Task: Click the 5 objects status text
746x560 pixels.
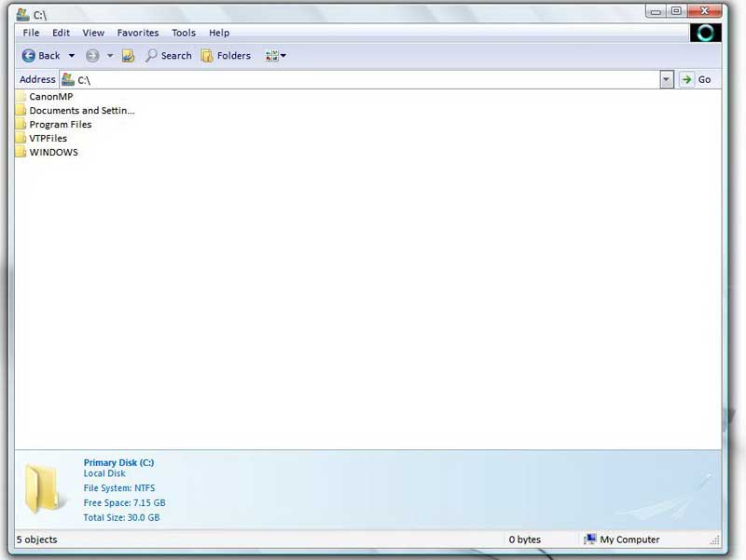Action: [36, 540]
